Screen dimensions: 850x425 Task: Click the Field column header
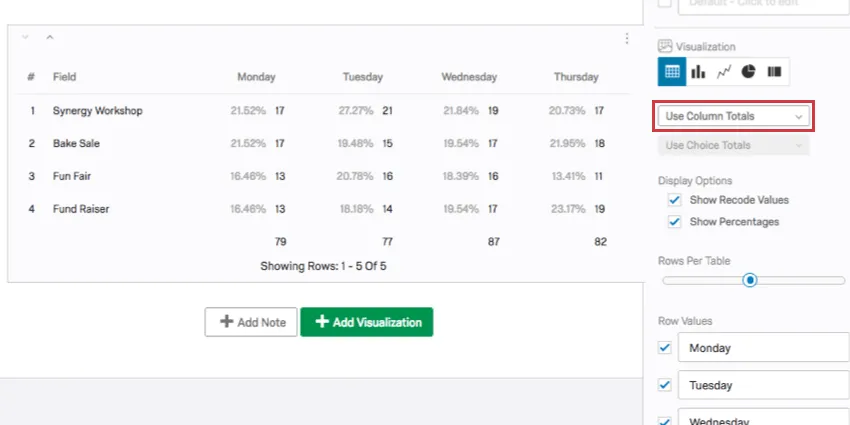coord(65,77)
